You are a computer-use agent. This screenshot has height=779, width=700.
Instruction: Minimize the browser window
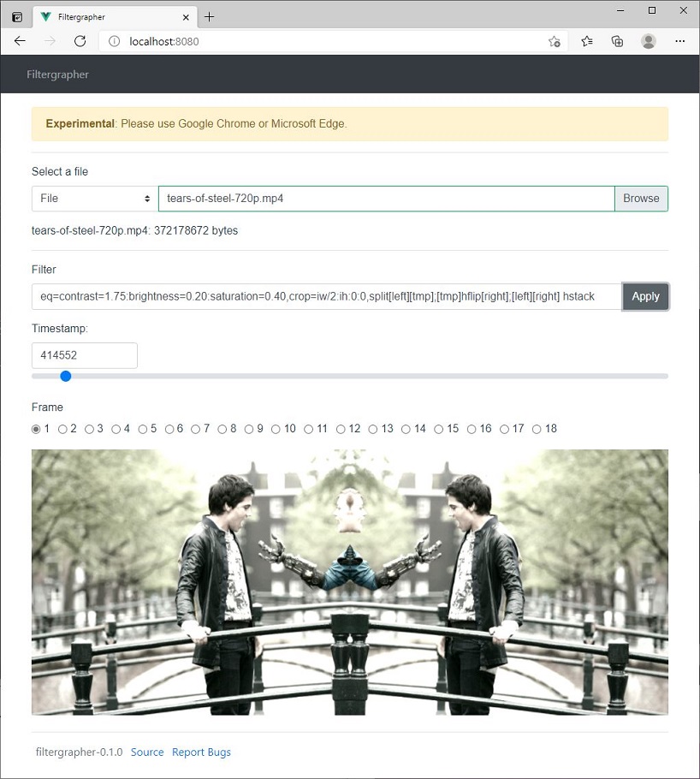tap(620, 10)
